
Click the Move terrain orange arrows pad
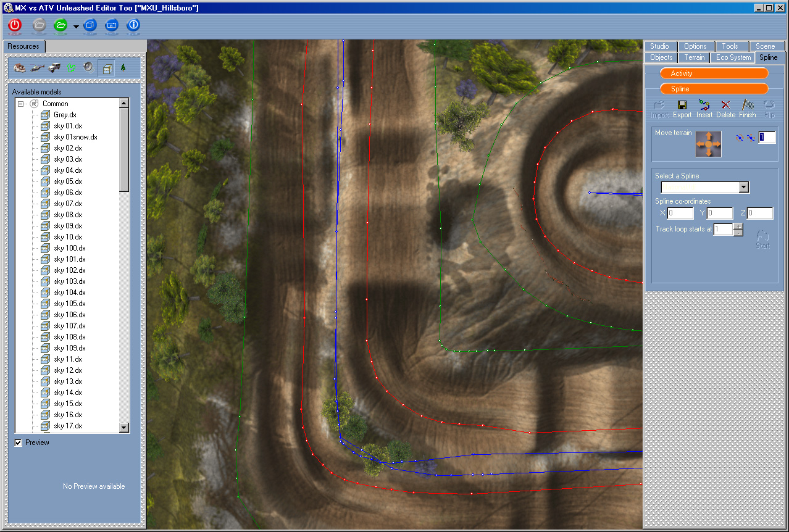709,144
